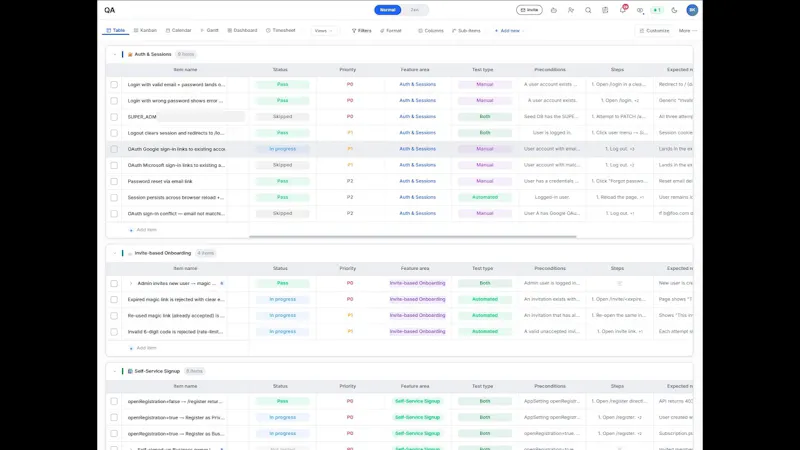
Task: Click the three-dots More icon
Action: point(694,31)
